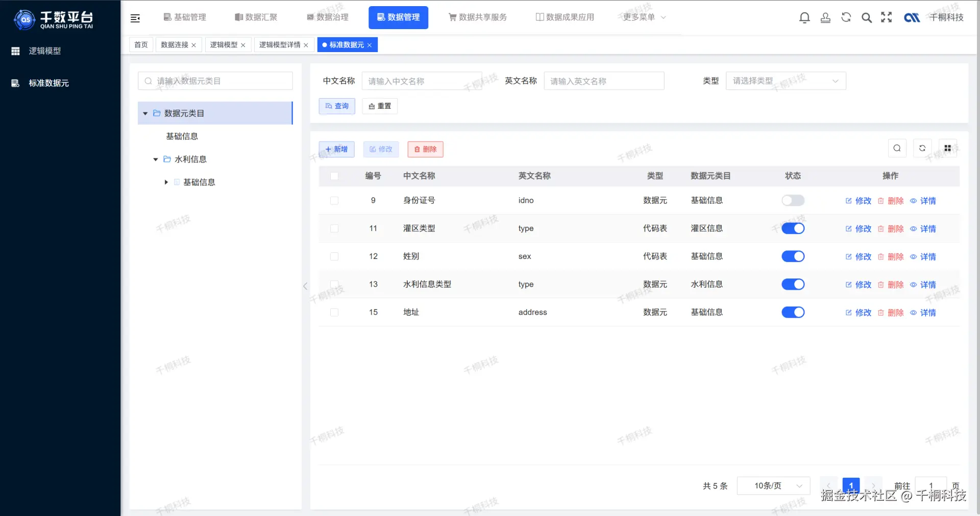The width and height of the screenshot is (980, 516).
Task: Click edit icon for 水利信息类型 row
Action: (x=848, y=285)
